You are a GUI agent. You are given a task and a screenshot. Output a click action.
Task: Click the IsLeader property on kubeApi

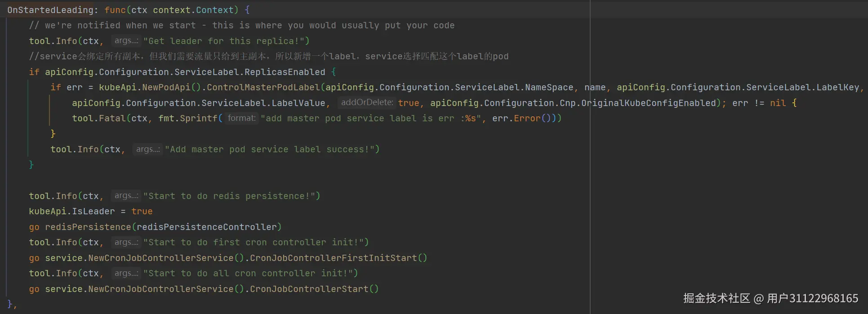tap(93, 211)
